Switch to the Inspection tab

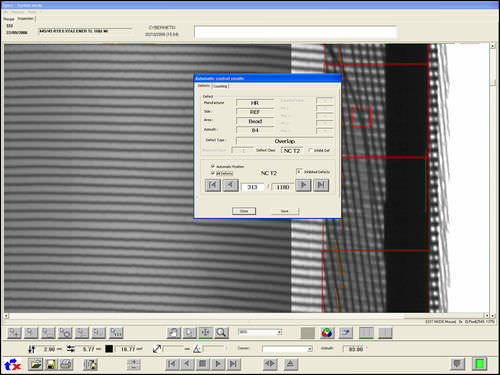click(25, 19)
